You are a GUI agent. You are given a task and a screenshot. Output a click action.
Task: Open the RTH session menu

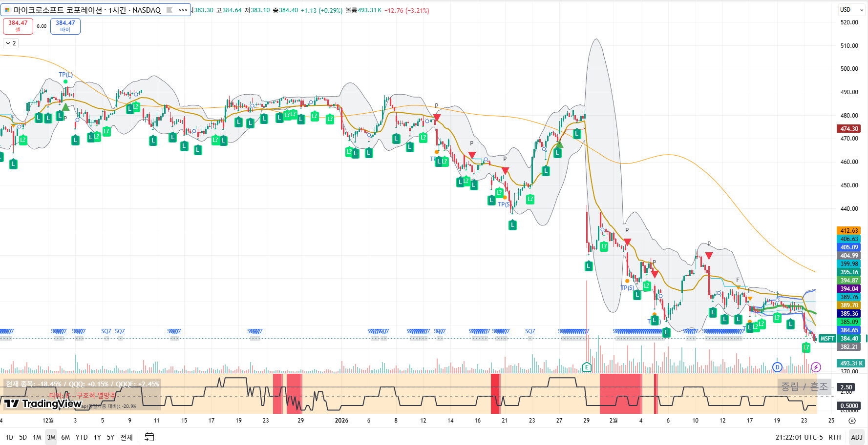pyautogui.click(x=835, y=437)
